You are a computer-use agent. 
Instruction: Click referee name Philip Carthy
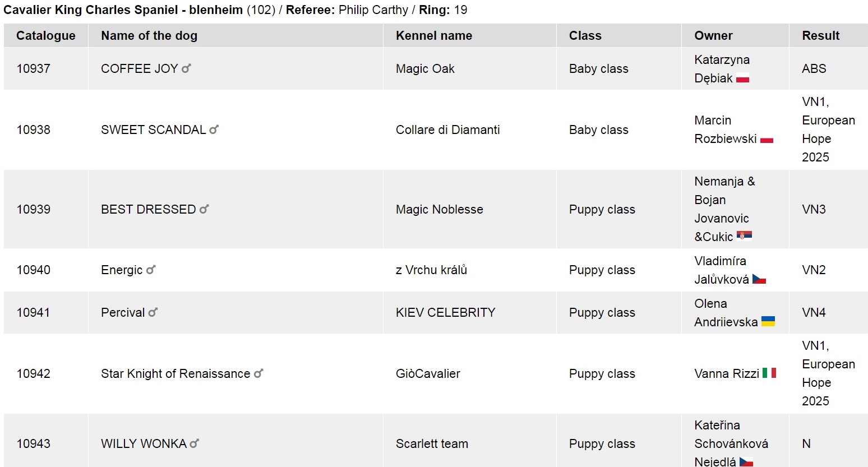(x=373, y=10)
